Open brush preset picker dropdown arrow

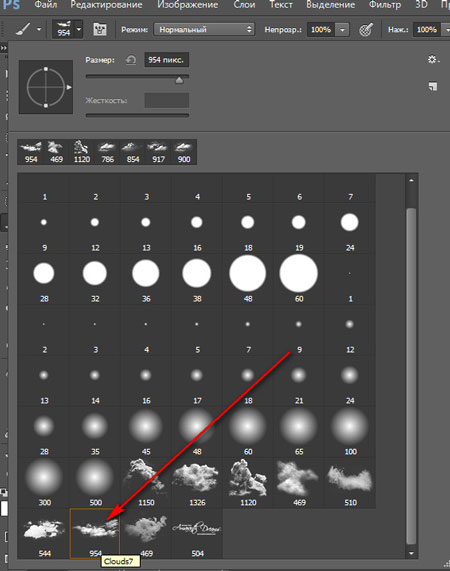tap(79, 29)
